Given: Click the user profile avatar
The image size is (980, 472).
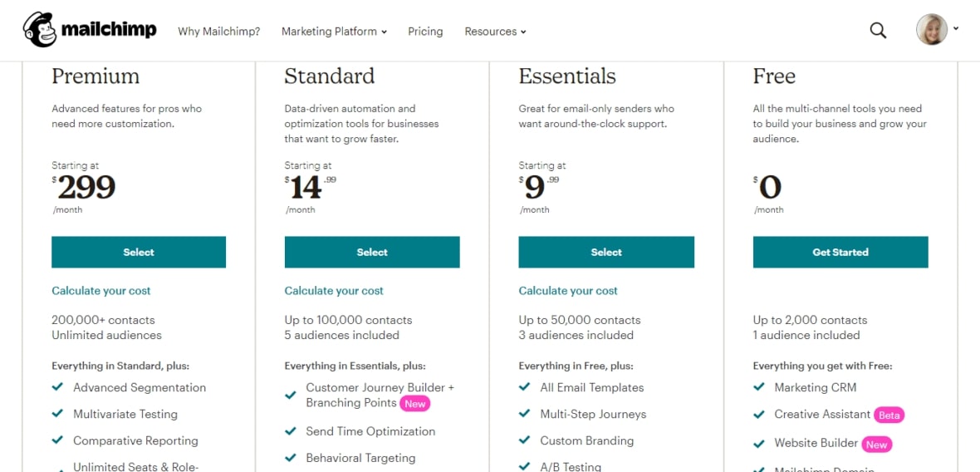Looking at the screenshot, I should click(931, 30).
